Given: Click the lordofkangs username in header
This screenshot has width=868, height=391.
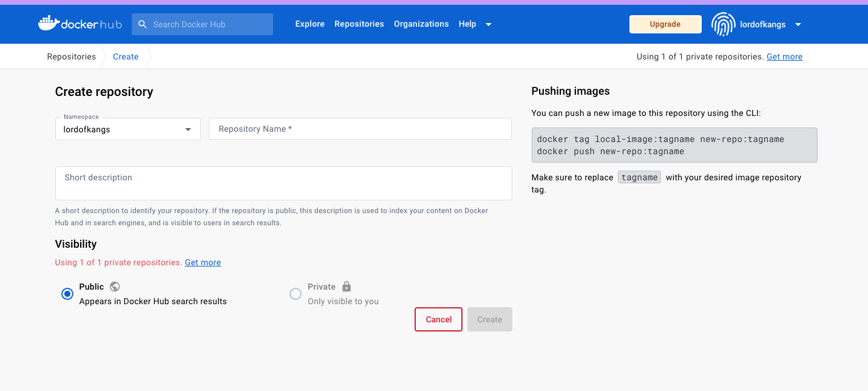Looking at the screenshot, I should tap(763, 24).
